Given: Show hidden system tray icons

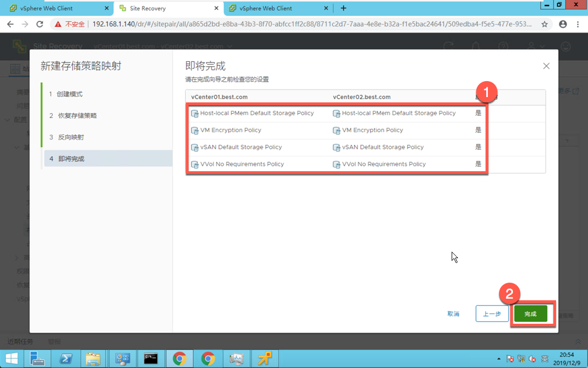Looking at the screenshot, I should pyautogui.click(x=499, y=359).
